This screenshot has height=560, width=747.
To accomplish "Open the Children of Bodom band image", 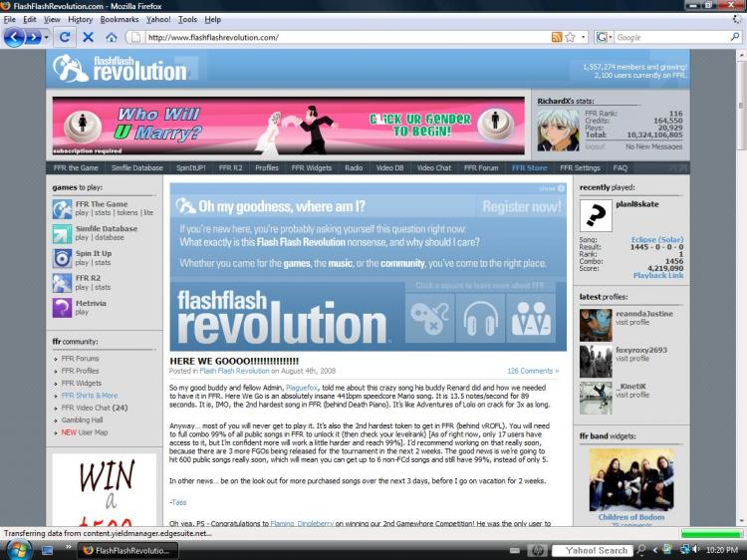I will 631,479.
